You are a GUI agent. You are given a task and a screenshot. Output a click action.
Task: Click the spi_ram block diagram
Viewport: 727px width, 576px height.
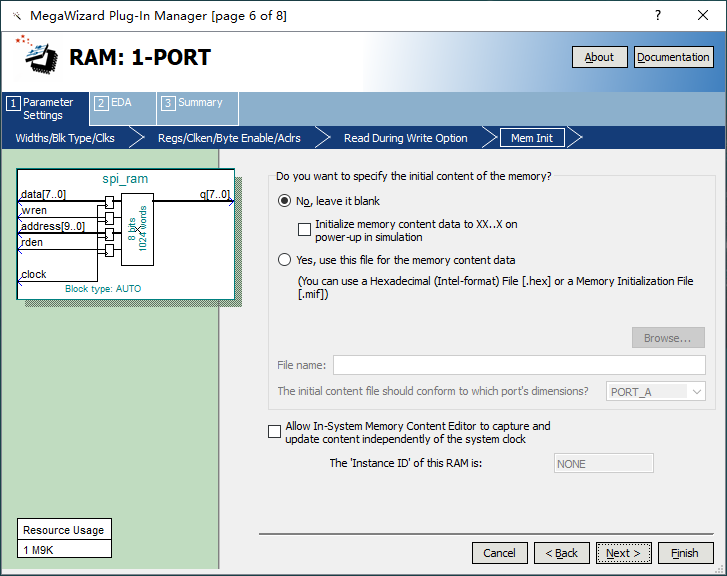point(125,234)
